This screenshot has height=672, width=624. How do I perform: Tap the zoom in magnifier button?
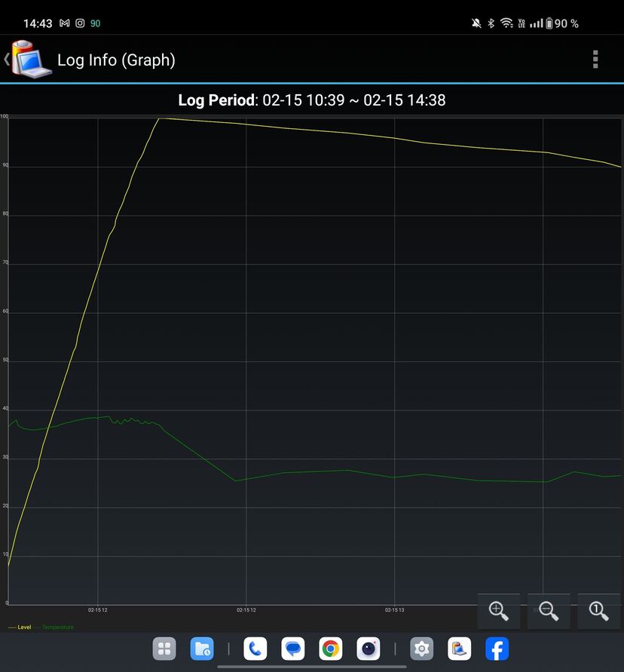pyautogui.click(x=498, y=610)
